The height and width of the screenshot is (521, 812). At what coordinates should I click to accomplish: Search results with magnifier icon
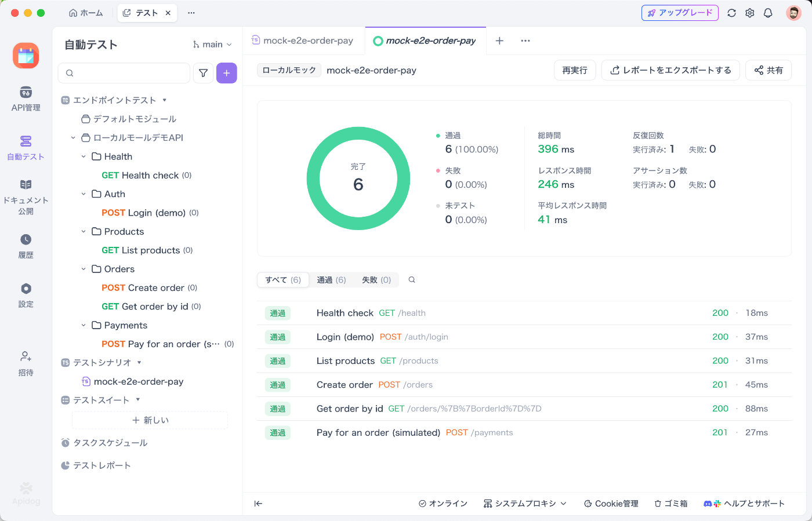(x=412, y=280)
